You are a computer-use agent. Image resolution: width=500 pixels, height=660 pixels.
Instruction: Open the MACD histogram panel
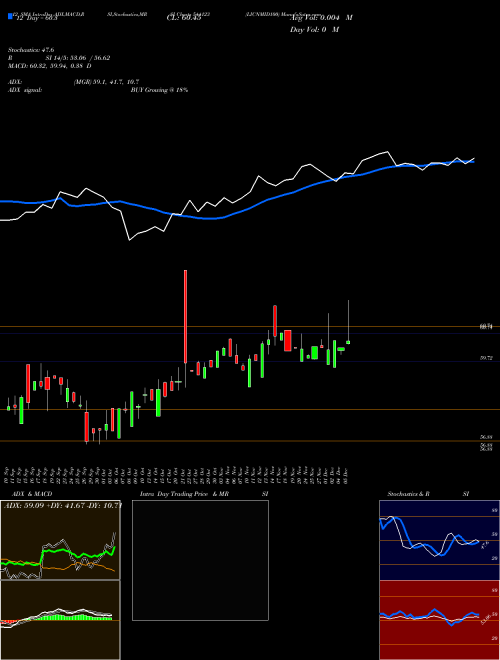(60, 620)
